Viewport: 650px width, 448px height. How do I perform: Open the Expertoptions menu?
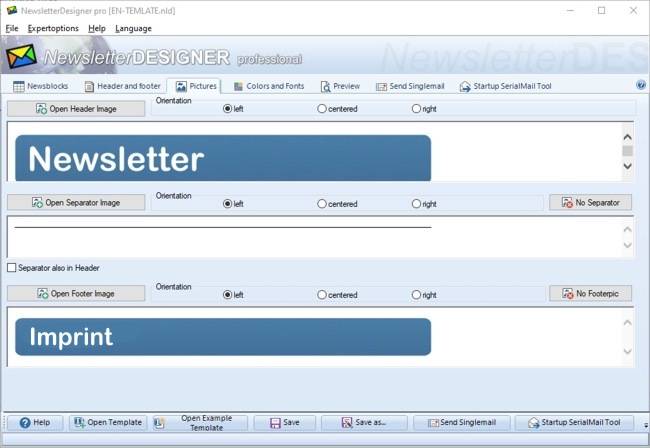click(x=53, y=28)
